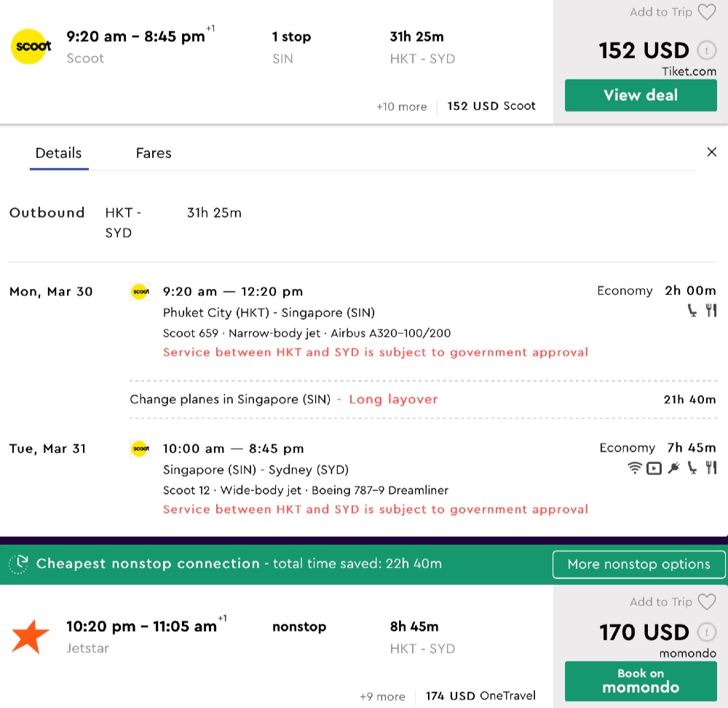
Task: Click the orange Jetstar star logo
Action: pos(31,636)
